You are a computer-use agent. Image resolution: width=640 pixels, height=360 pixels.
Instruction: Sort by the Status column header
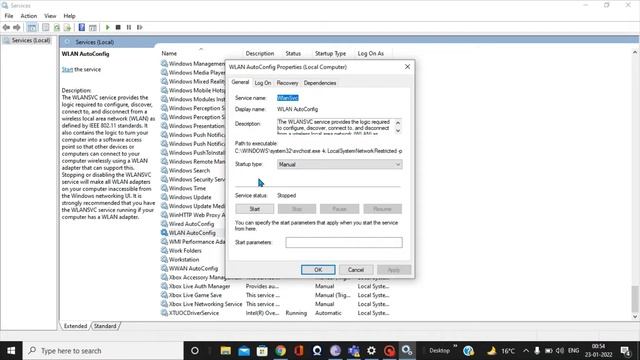[x=293, y=53]
